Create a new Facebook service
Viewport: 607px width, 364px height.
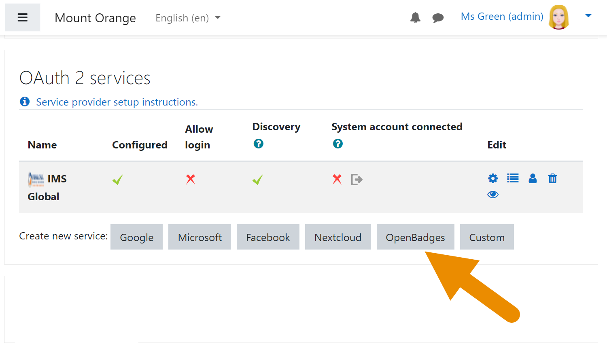pos(268,237)
